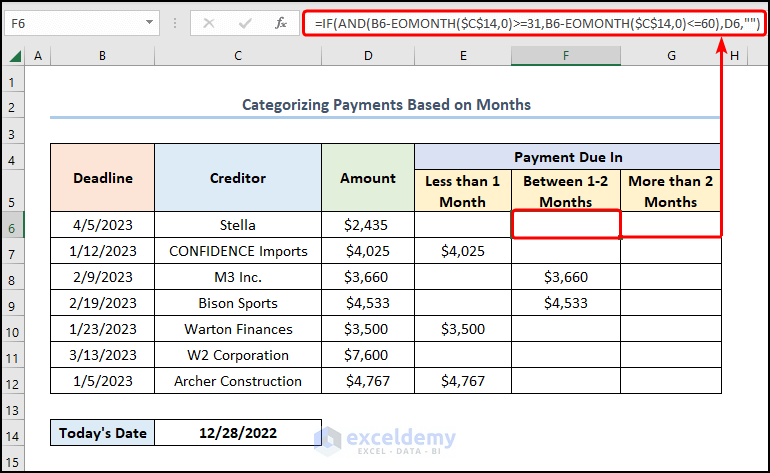Select $4,025 in the Amount column
This screenshot has width=770, height=473.
(x=368, y=251)
